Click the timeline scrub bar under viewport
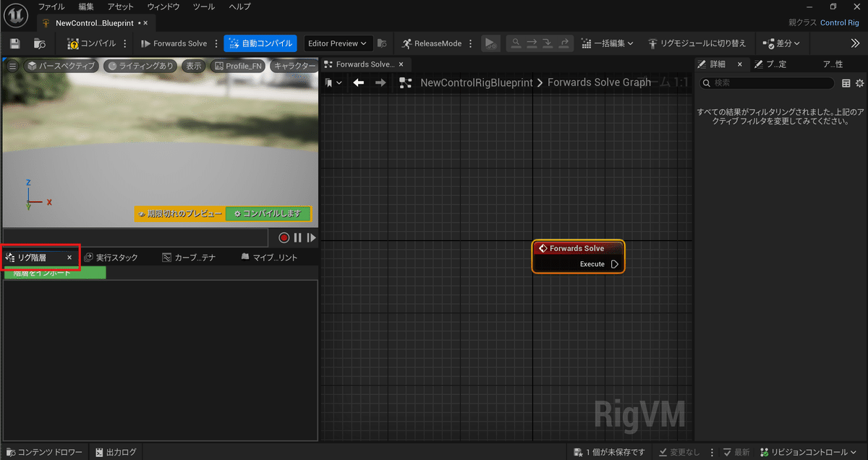This screenshot has width=868, height=460. [x=135, y=237]
